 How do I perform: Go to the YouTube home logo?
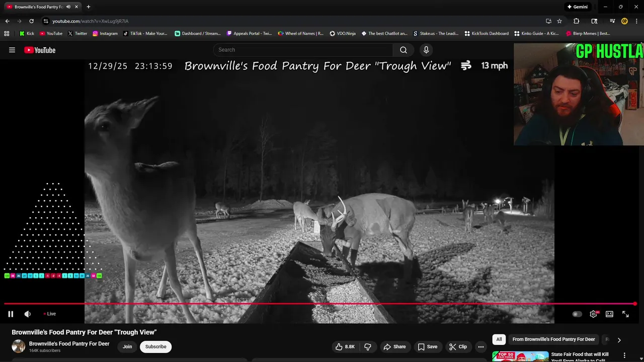40,50
